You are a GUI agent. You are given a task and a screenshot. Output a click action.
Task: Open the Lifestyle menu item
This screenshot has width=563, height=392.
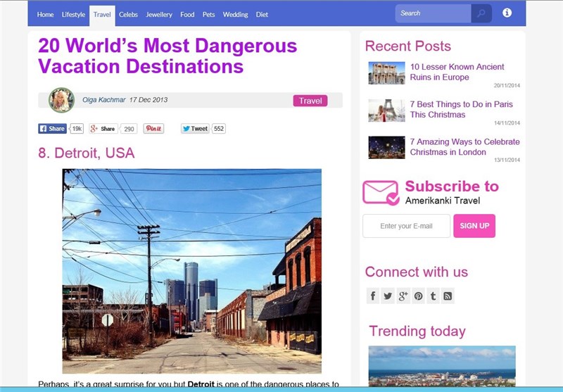click(73, 14)
